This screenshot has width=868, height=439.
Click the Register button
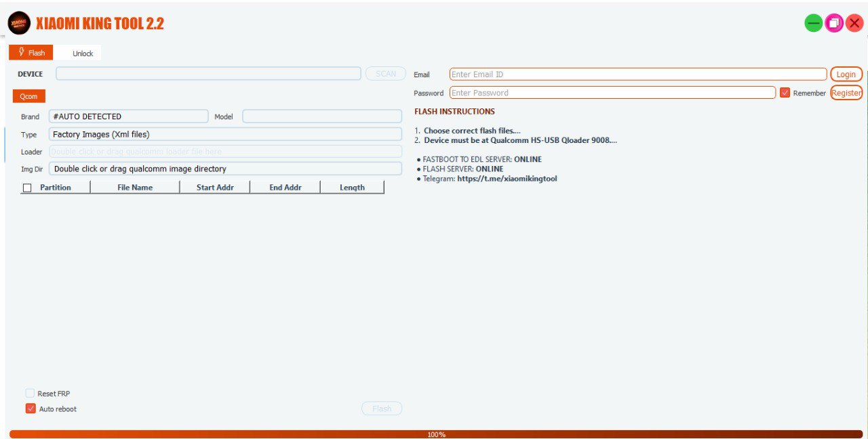846,93
